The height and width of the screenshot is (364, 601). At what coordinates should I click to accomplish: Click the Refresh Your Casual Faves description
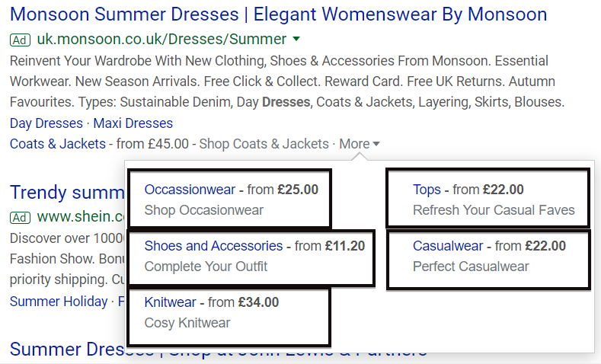494,210
